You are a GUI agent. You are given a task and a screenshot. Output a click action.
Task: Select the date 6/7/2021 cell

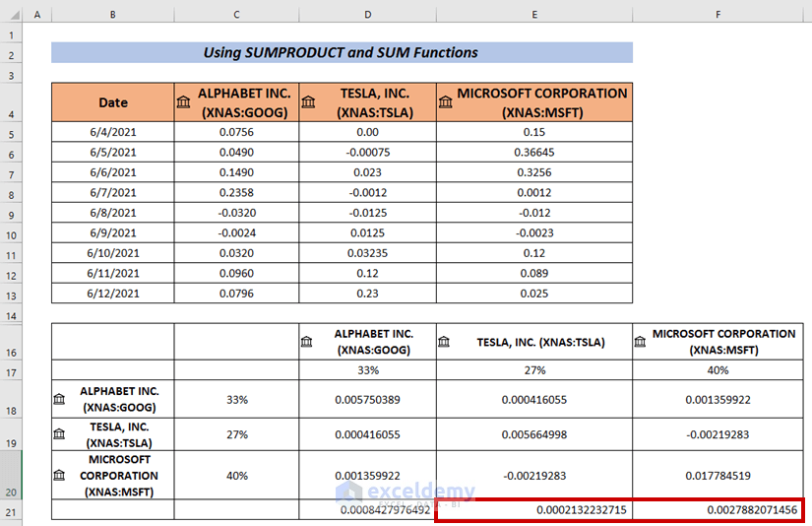pos(113,193)
